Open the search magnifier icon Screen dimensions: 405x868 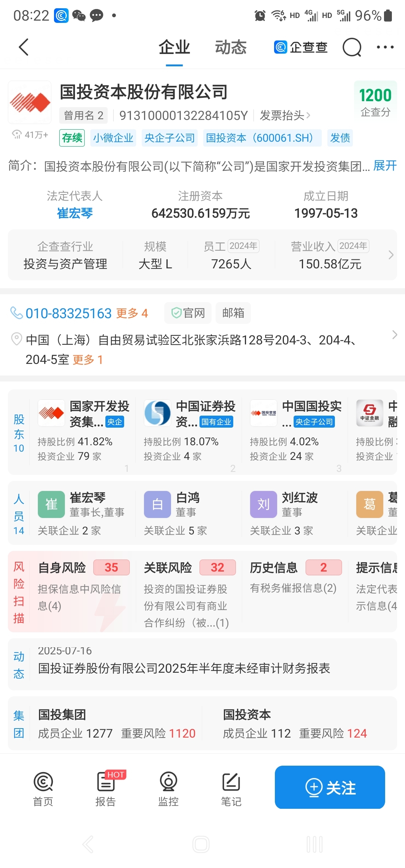[352, 47]
